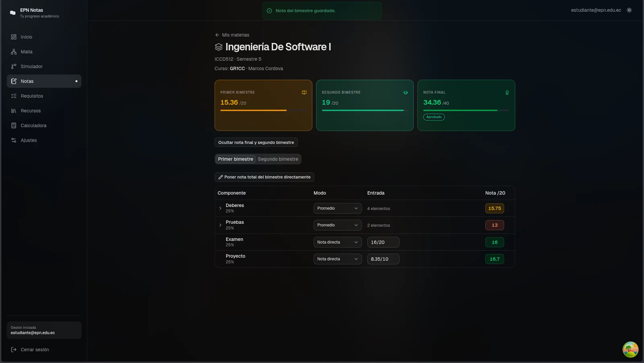Go to Calculadora in the sidebar
644x363 pixels.
click(x=44, y=126)
